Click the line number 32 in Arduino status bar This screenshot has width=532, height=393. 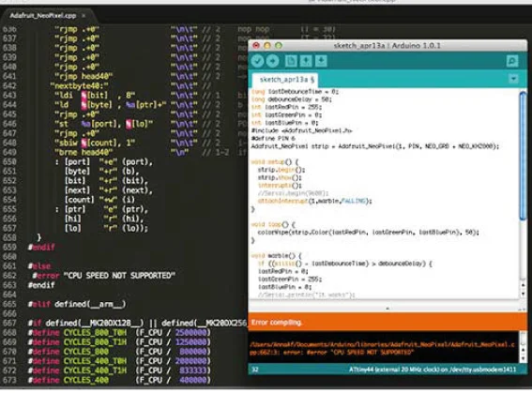[x=255, y=370]
